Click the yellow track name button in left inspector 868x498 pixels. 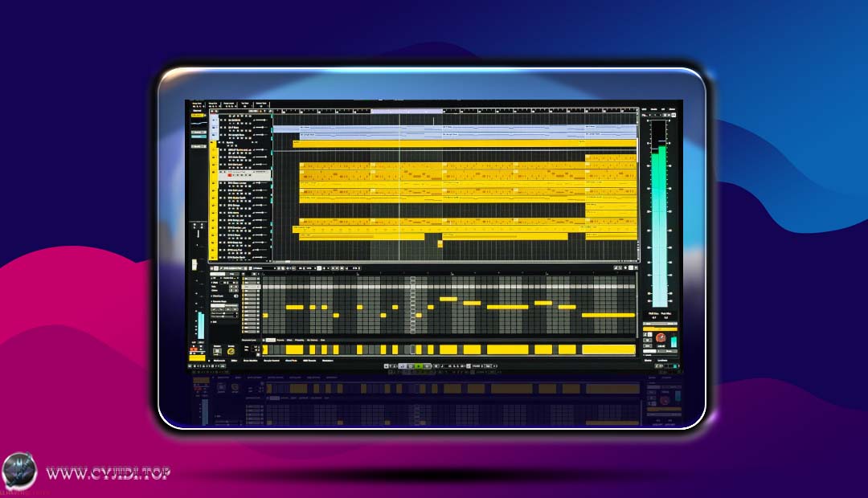click(197, 115)
